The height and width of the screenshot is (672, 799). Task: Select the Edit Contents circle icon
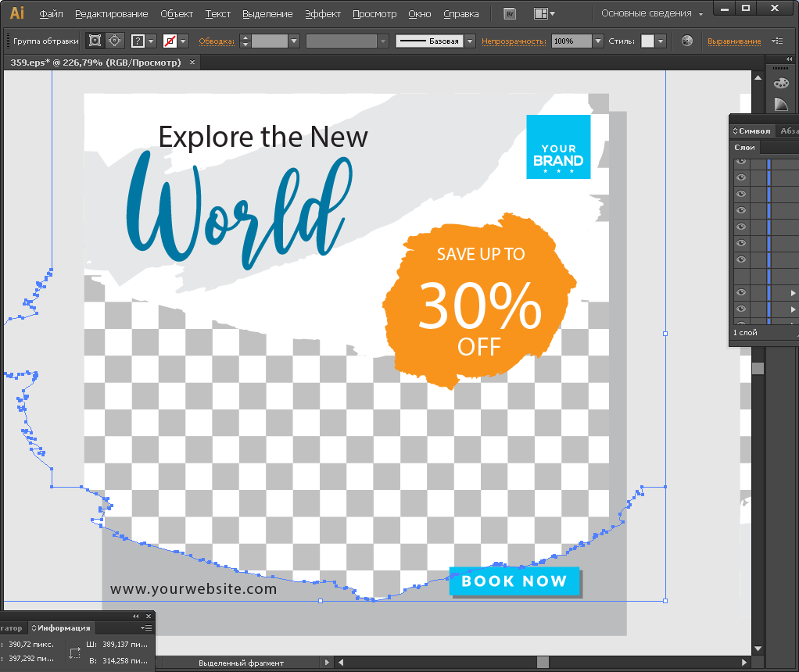[x=114, y=41]
